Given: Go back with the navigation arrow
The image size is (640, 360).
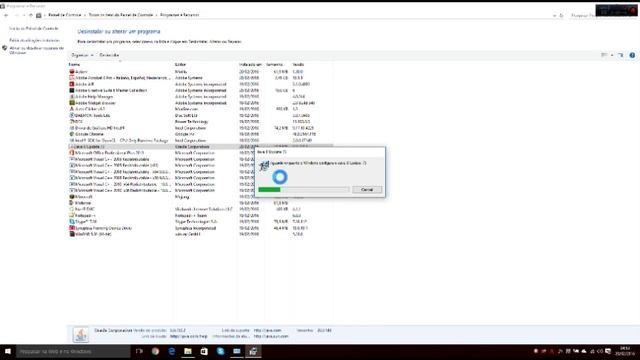Looking at the screenshot, I should coord(6,15).
